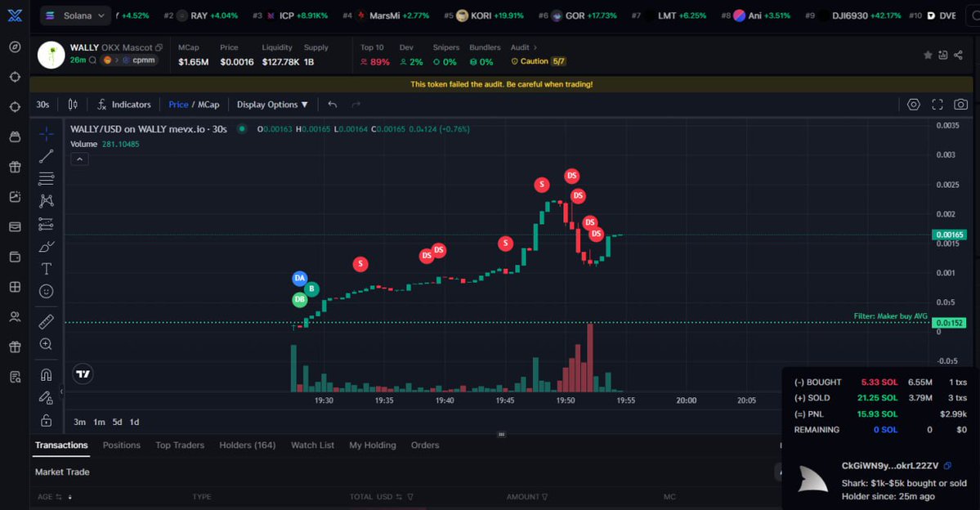Change the candle chart type icon
The width and height of the screenshot is (980, 510).
pyautogui.click(x=73, y=105)
